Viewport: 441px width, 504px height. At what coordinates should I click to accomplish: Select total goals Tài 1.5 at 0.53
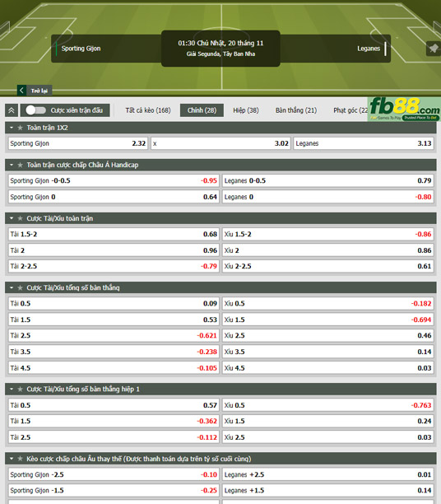point(114,320)
